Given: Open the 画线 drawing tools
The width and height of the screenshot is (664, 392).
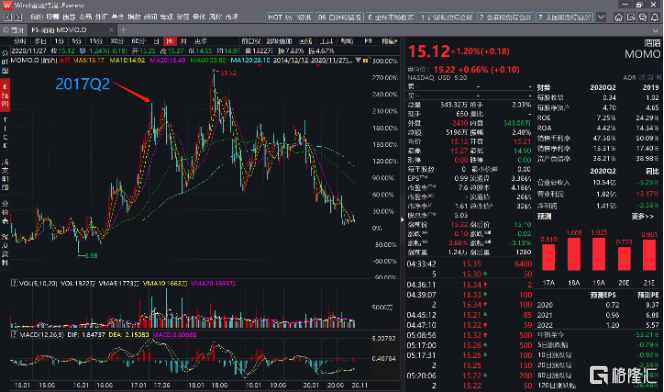Looking at the screenshot, I should [306, 41].
